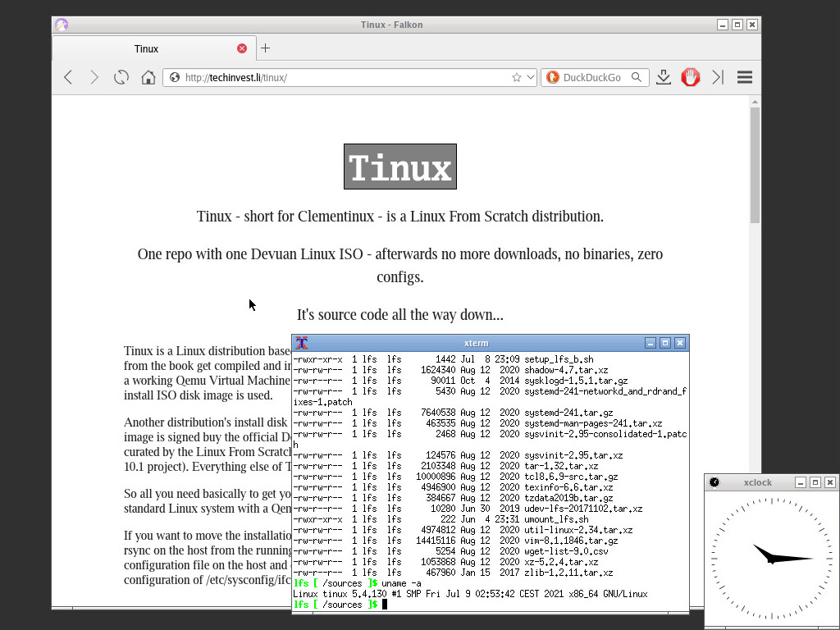This screenshot has height=630, width=840.
Task: Reload the Tinux page
Action: click(x=121, y=77)
